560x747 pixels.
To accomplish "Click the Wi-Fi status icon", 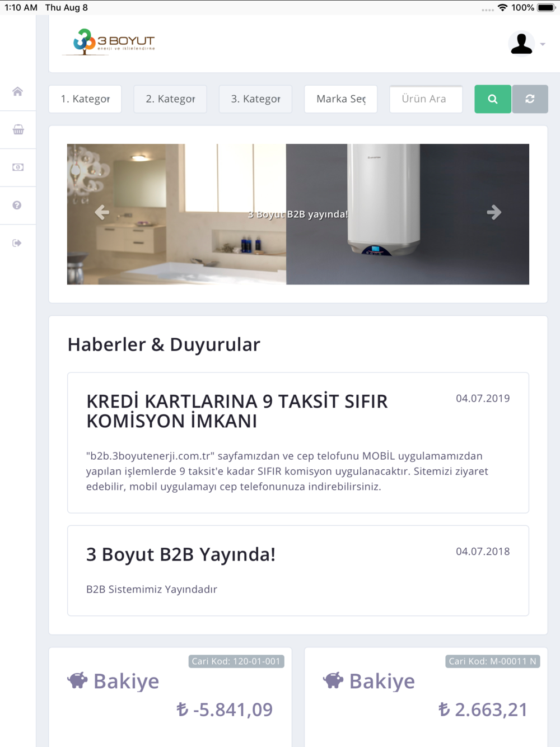I will [502, 8].
